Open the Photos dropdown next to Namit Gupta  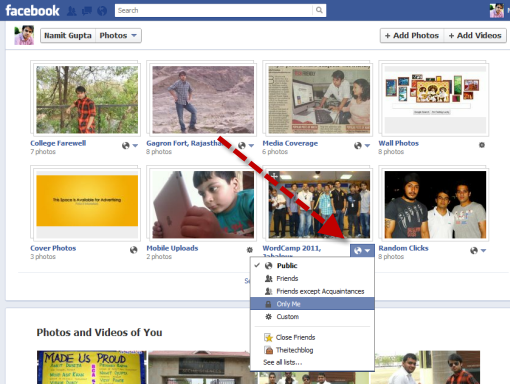tap(118, 35)
